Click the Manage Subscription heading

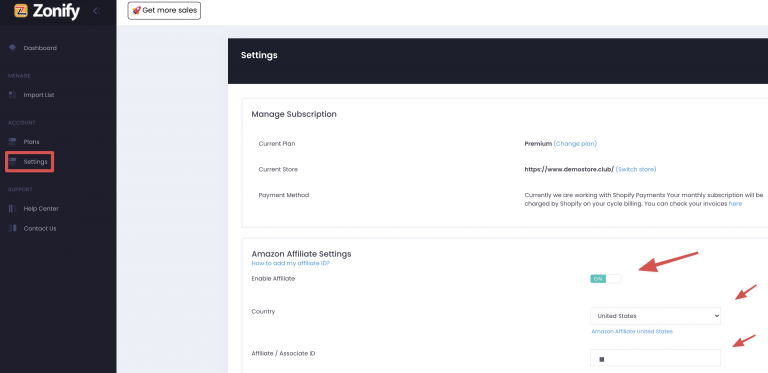pyautogui.click(x=294, y=114)
